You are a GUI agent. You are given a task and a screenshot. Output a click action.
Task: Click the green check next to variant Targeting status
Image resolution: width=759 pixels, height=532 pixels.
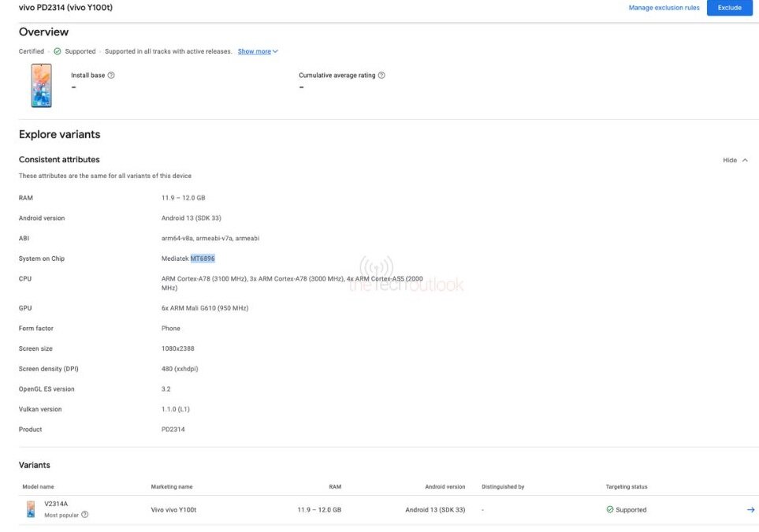pyautogui.click(x=610, y=509)
